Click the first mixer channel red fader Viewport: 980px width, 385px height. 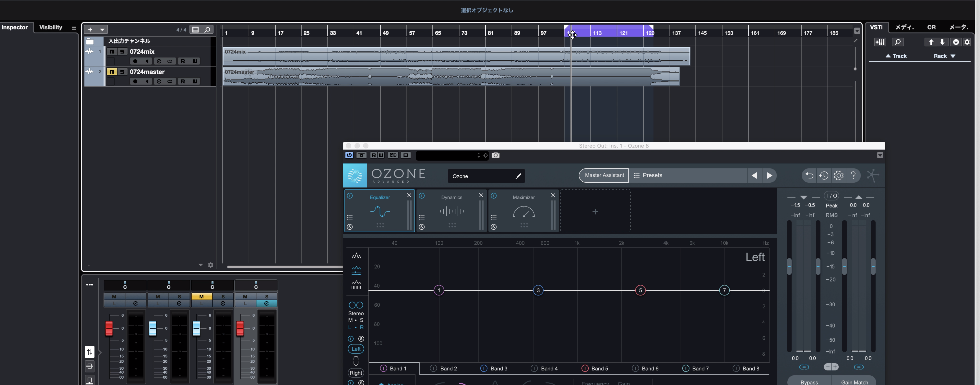[109, 328]
